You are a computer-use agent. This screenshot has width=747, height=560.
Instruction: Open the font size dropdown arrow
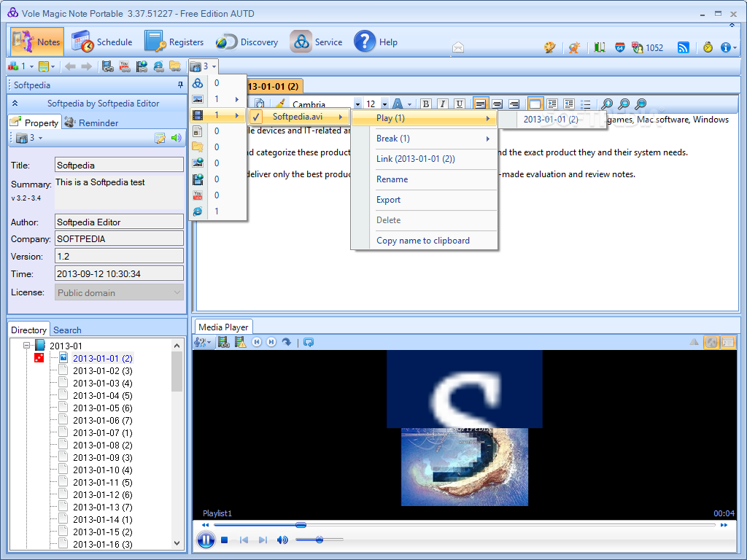coord(384,104)
